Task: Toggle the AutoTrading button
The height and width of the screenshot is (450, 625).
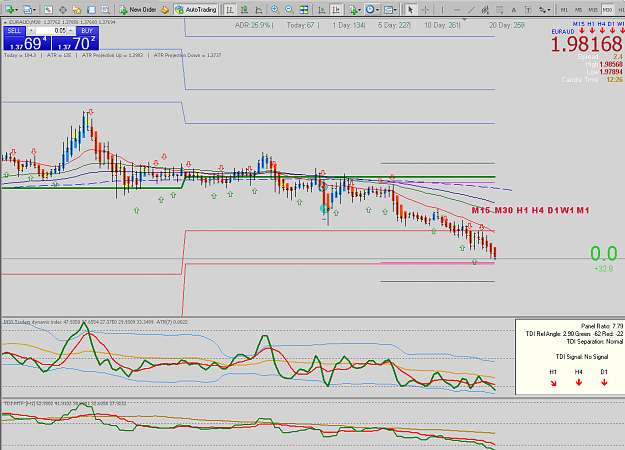Action: (196, 10)
